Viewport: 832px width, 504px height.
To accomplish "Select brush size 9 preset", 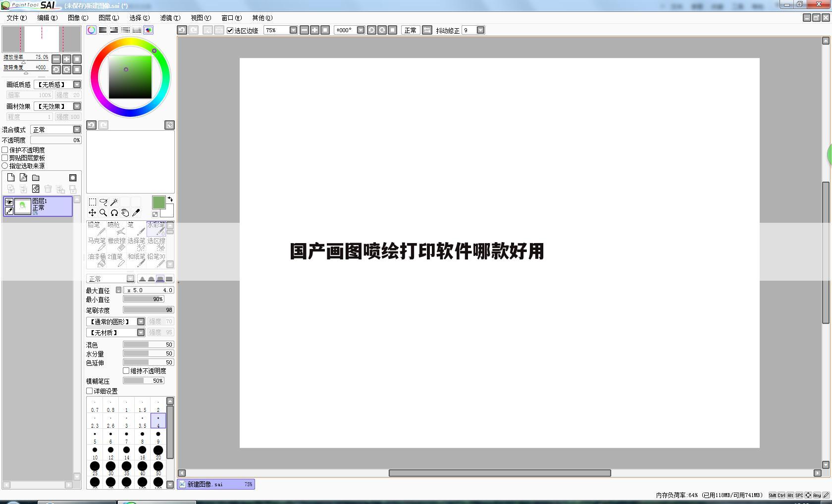I will pos(158,437).
